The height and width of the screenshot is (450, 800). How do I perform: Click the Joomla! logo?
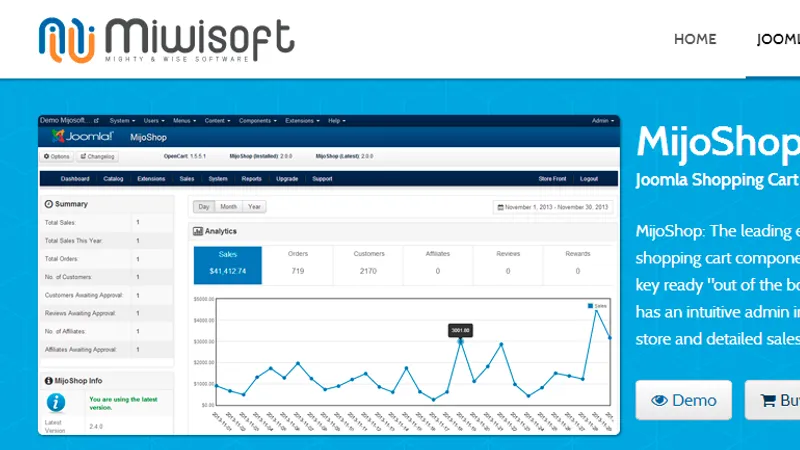click(x=82, y=136)
